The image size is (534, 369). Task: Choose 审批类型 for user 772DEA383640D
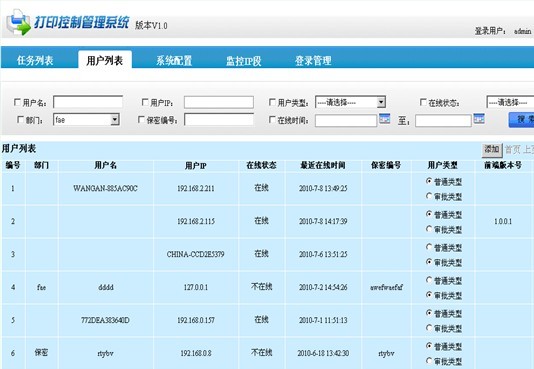point(429,327)
